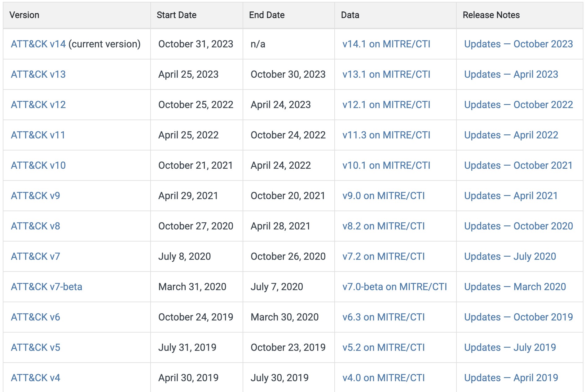Select the end date April 24, 2022

281,165
